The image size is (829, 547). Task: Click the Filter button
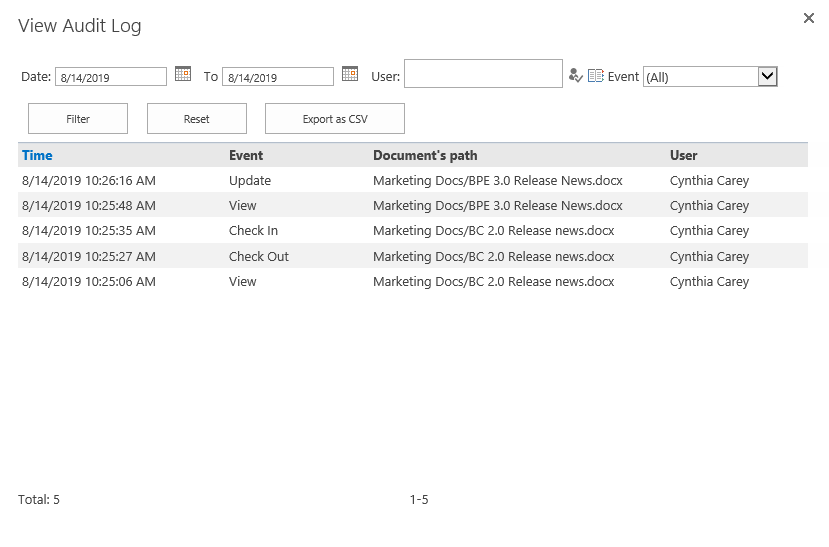pos(78,118)
